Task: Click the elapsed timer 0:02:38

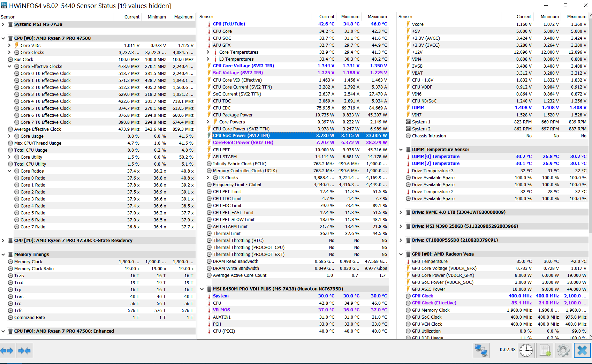Action: click(x=508, y=350)
